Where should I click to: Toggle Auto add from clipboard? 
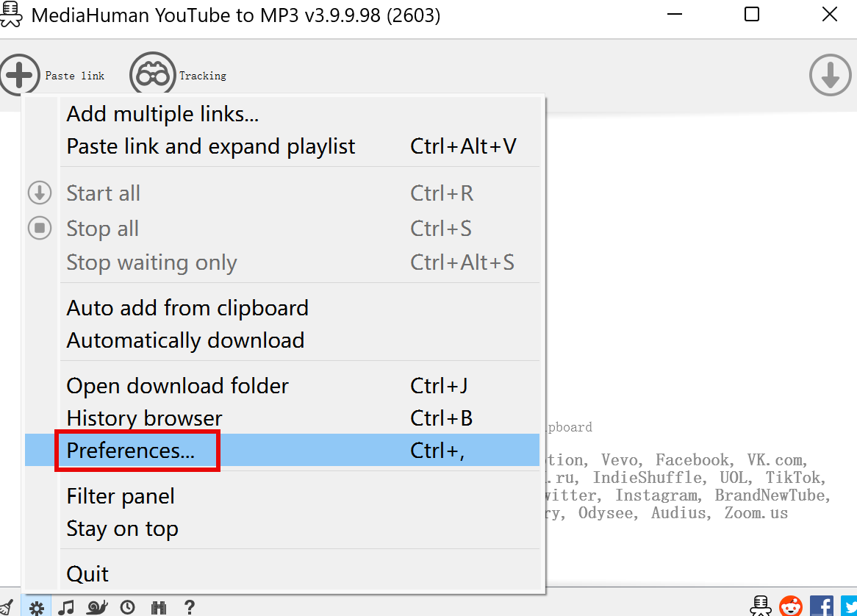187,308
